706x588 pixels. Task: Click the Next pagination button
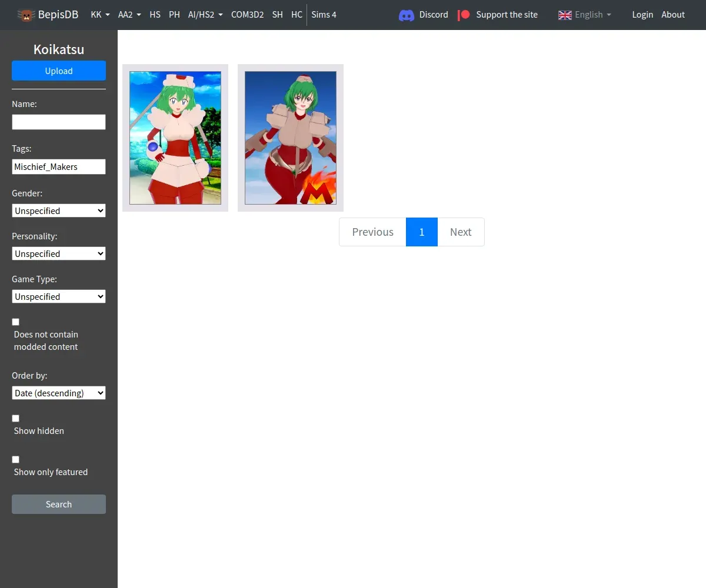pos(461,232)
